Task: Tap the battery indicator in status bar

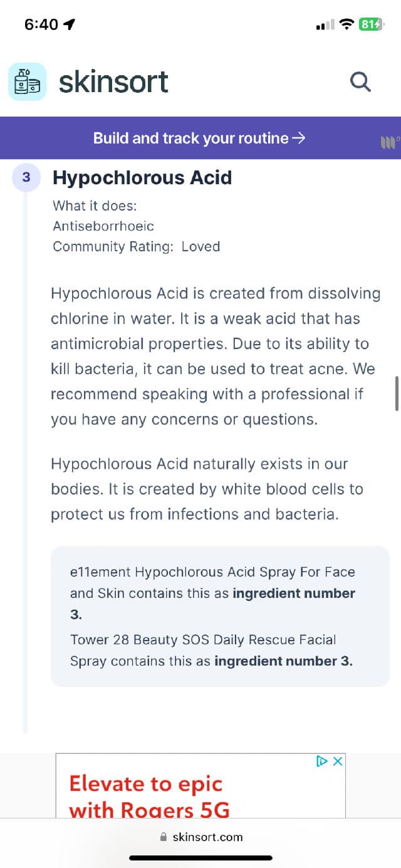Action: click(370, 24)
